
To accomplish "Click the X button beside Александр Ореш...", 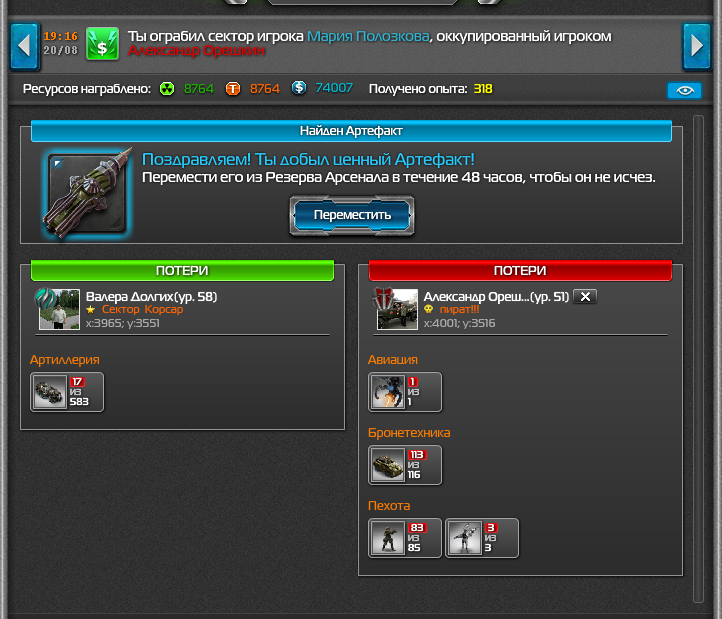I will [x=585, y=297].
